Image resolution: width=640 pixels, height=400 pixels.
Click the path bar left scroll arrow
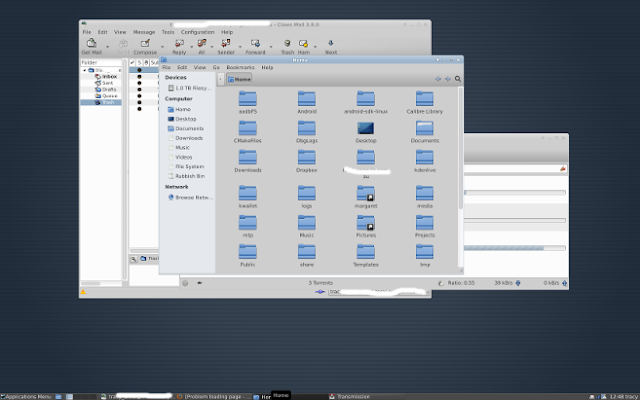(220, 79)
